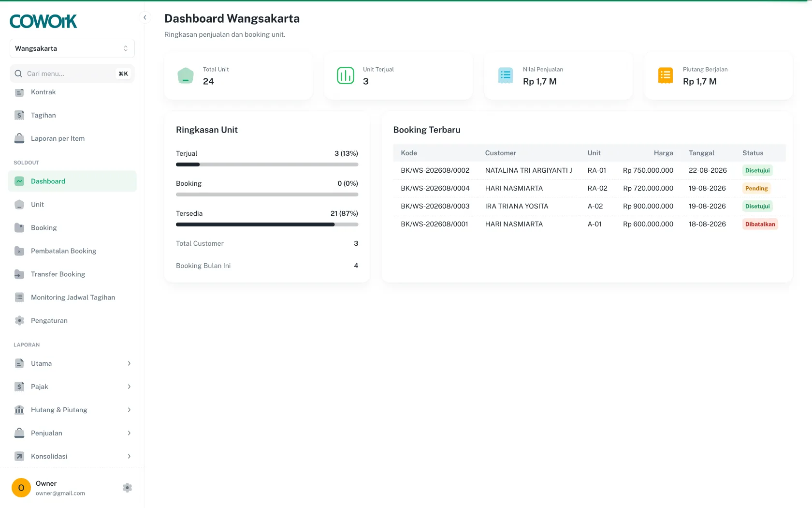Click the Booking progress bar
Viewport: 812px width, 508px height.
click(267, 194)
